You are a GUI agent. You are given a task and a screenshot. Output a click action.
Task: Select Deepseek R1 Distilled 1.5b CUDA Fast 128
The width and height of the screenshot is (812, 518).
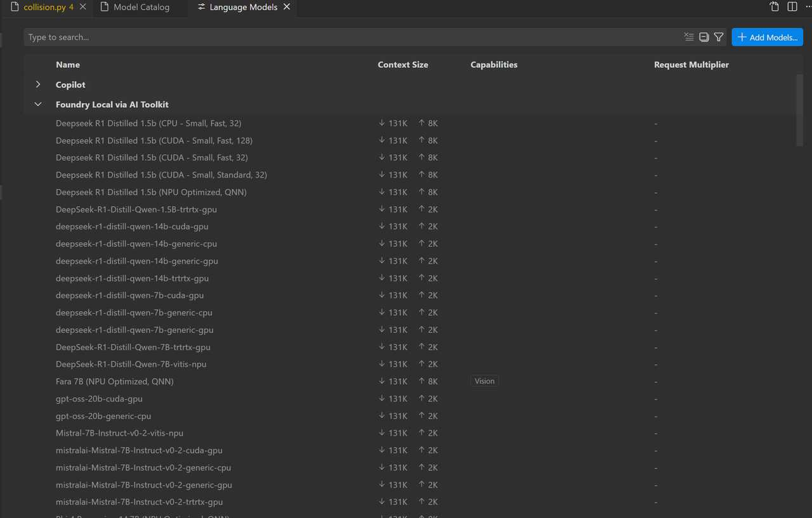(x=410, y=140)
